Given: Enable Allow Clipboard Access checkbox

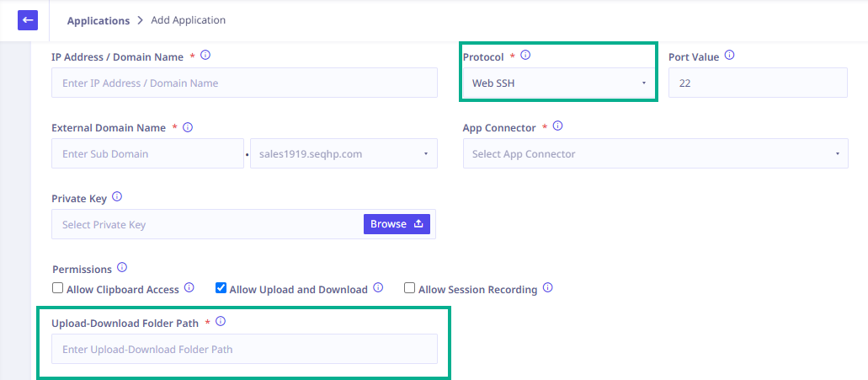Looking at the screenshot, I should coord(57,288).
